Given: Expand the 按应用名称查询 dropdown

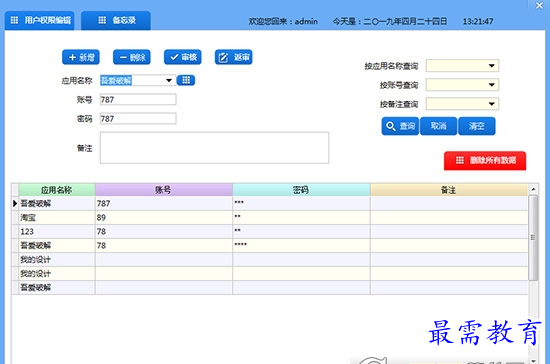Looking at the screenshot, I should tap(492, 66).
